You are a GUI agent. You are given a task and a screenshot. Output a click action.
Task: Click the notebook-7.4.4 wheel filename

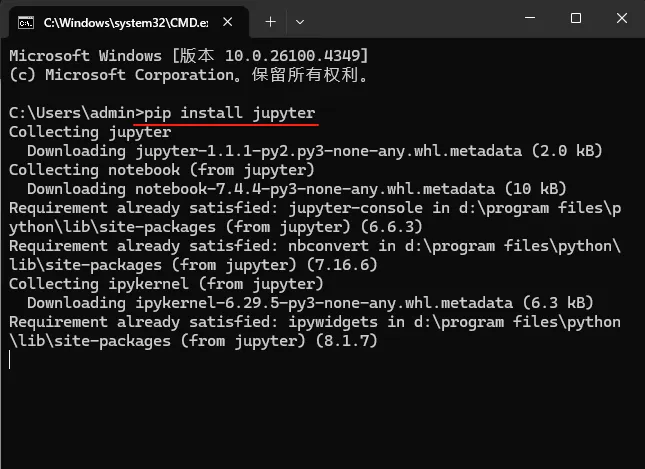(x=315, y=189)
